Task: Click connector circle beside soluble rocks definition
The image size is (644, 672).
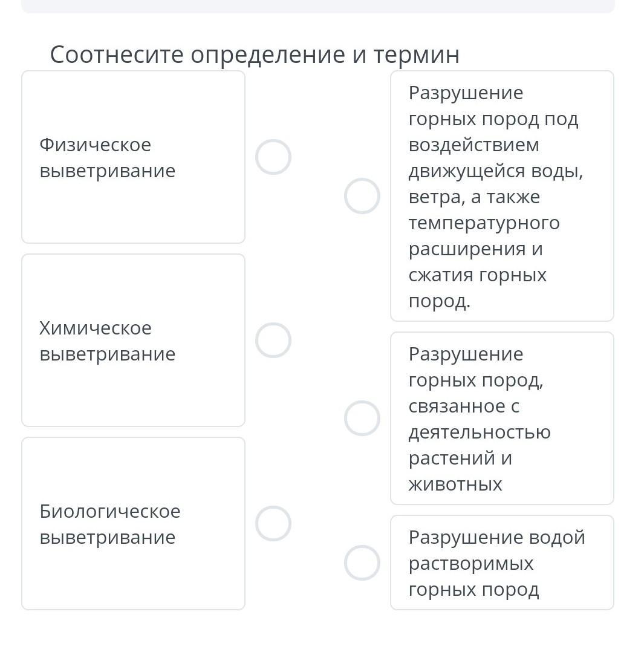Action: 362,563
